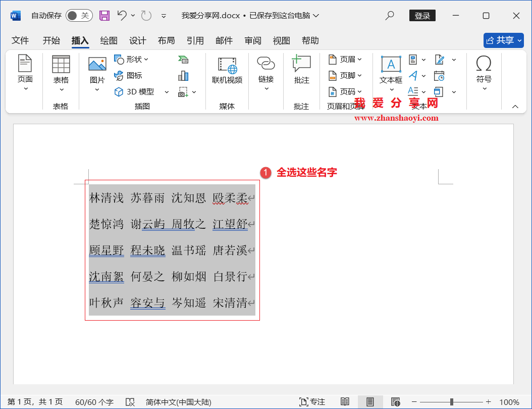Click the Symbol (符号) omega button

point(484,73)
